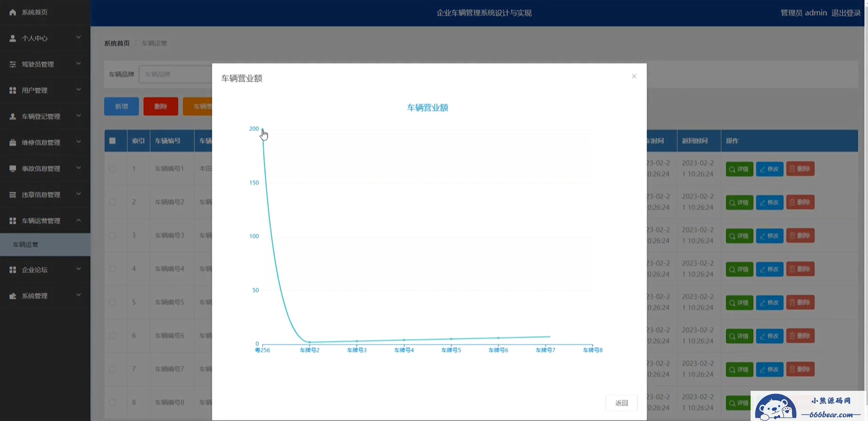This screenshot has width=868, height=421.
Task: Open the 系统管理 sidebar menu
Action: pyautogui.click(x=45, y=296)
